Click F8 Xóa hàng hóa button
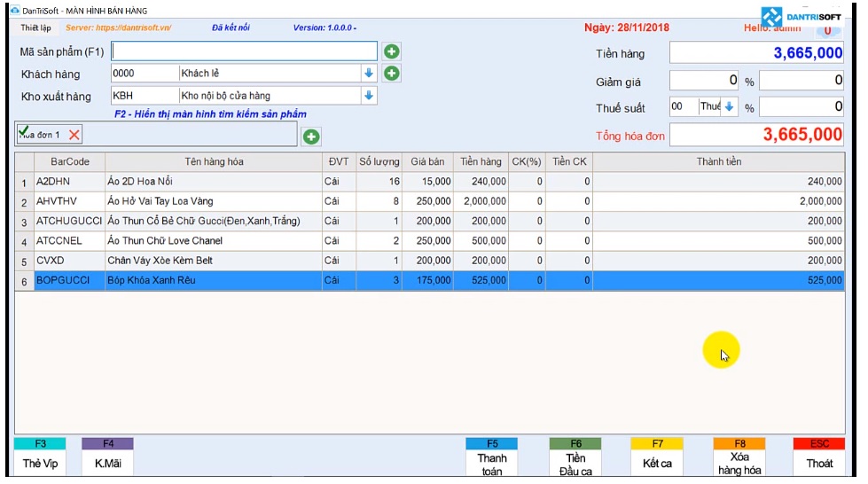The width and height of the screenshot is (868, 484). (x=739, y=457)
